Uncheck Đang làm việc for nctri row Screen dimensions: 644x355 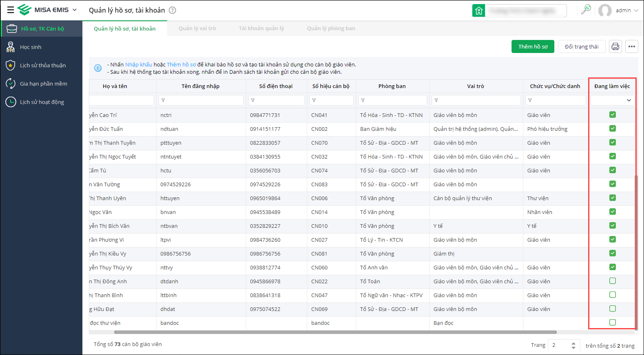click(x=612, y=115)
